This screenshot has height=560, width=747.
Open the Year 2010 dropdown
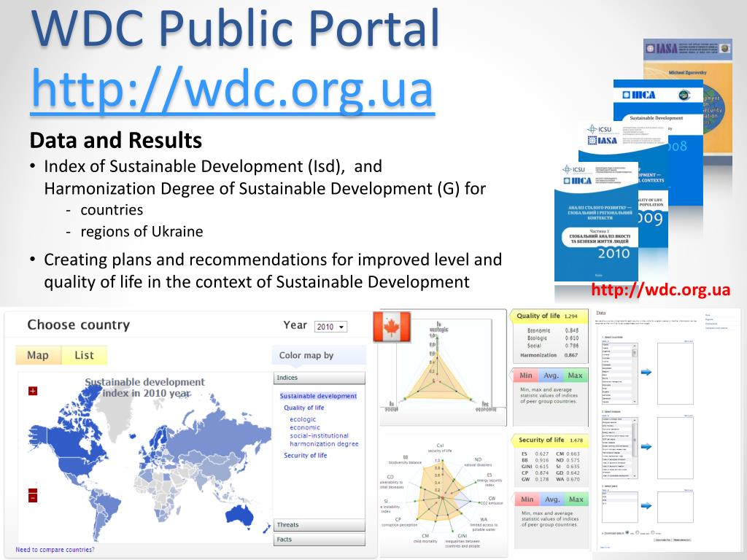point(330,327)
